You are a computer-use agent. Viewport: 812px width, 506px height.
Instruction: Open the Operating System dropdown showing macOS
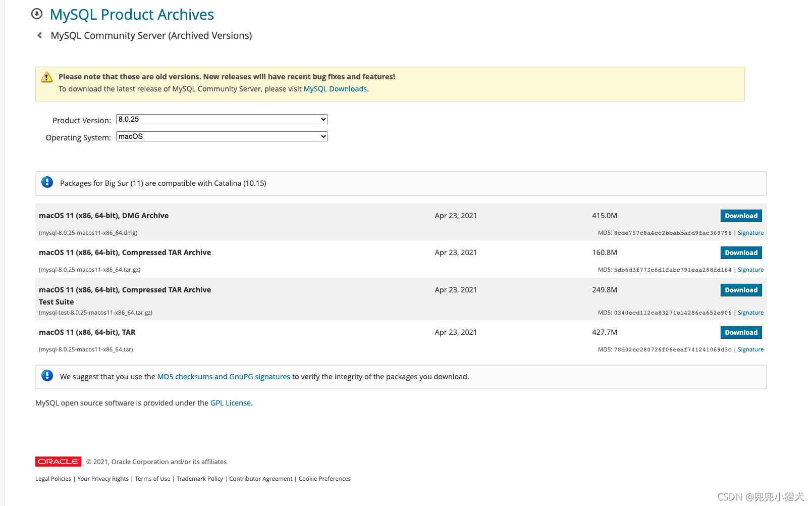[x=222, y=136]
